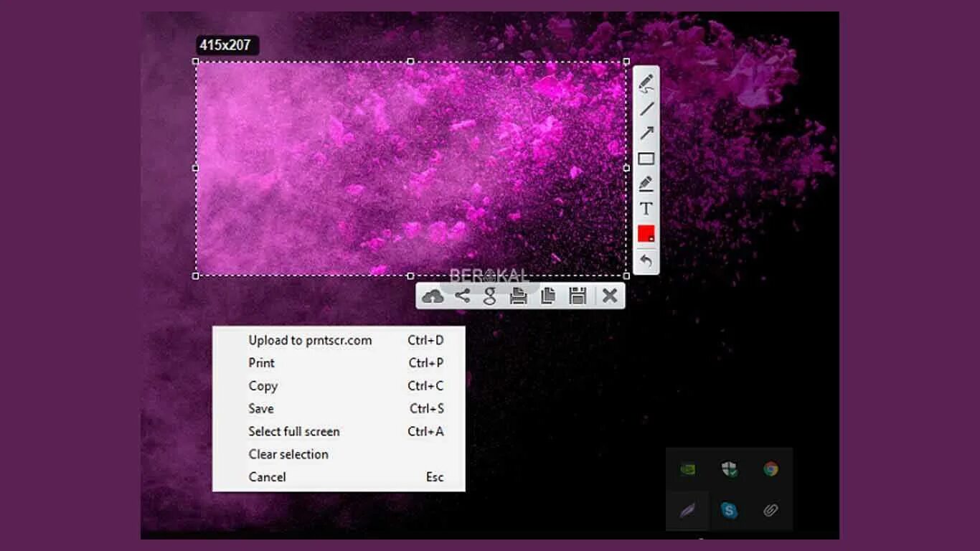Click 'Clear selection' in the menu
The height and width of the screenshot is (551, 980).
(x=288, y=454)
